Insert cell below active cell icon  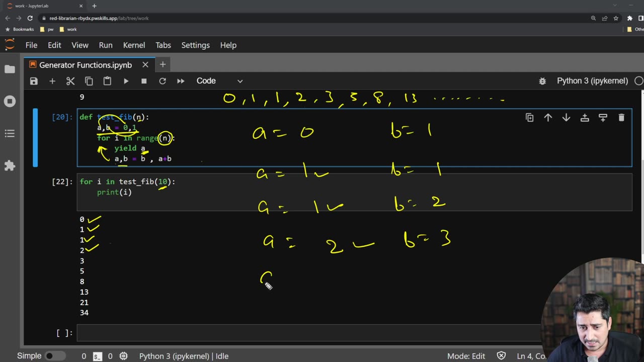point(603,117)
